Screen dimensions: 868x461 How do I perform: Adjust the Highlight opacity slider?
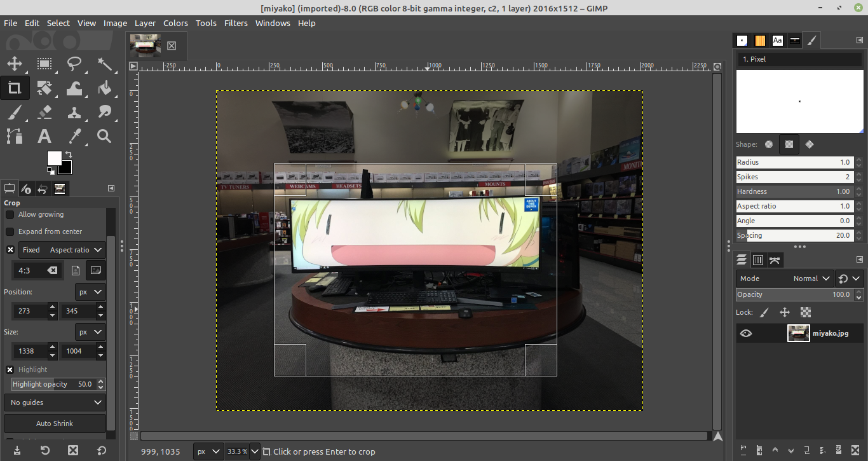[54, 384]
